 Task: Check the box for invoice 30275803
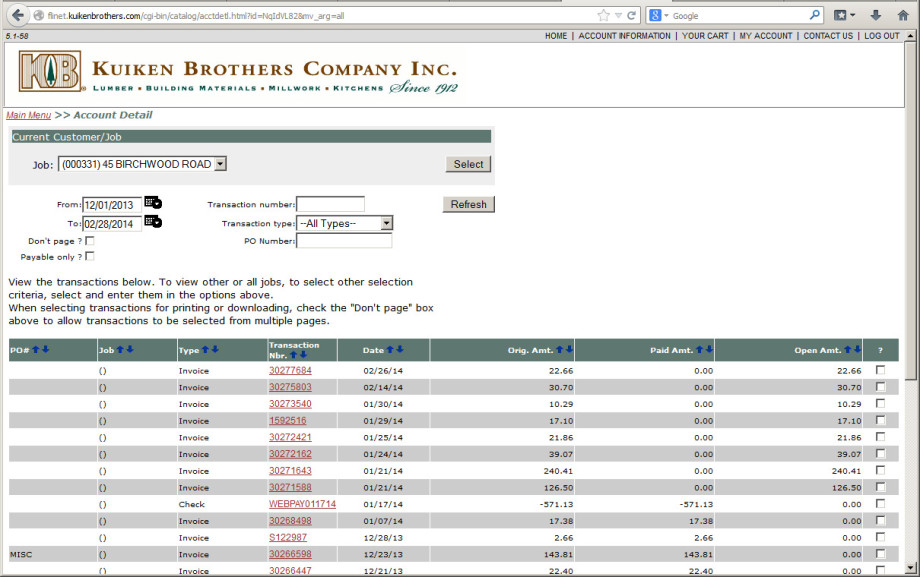click(x=880, y=386)
